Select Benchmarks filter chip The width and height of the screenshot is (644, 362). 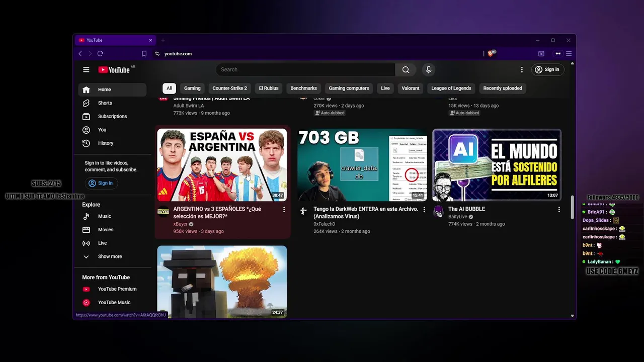click(303, 88)
